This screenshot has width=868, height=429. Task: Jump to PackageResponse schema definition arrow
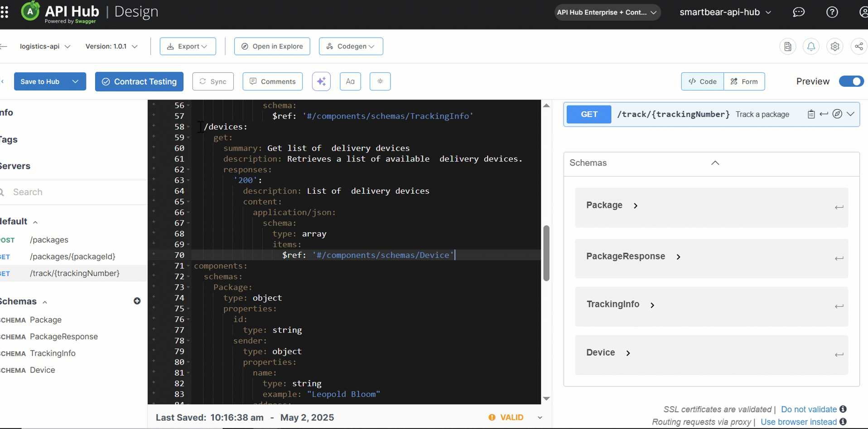pos(839,258)
